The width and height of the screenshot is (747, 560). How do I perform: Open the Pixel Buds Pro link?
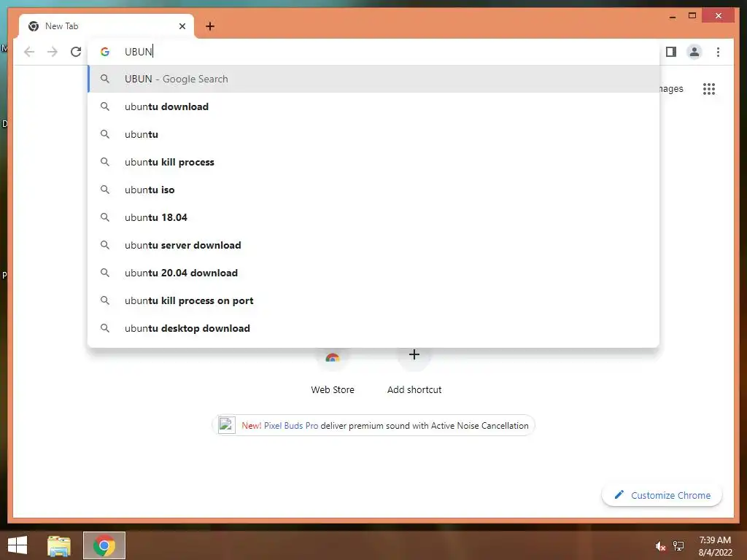pos(291,426)
